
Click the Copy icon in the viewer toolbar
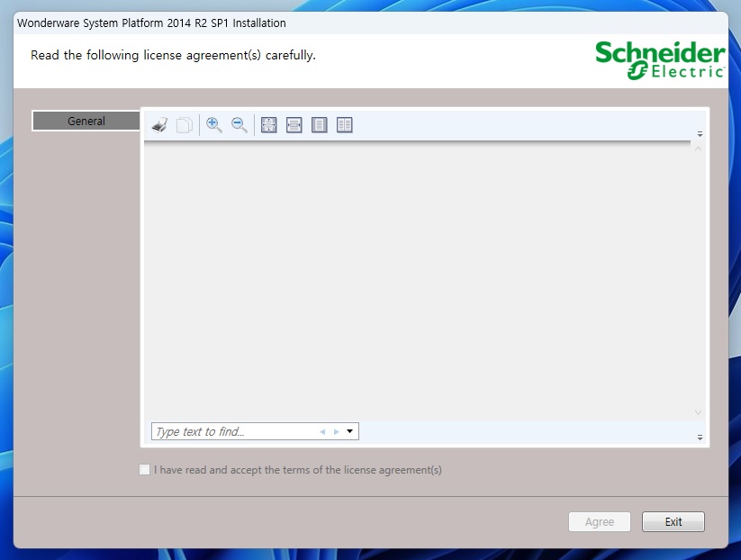point(185,125)
